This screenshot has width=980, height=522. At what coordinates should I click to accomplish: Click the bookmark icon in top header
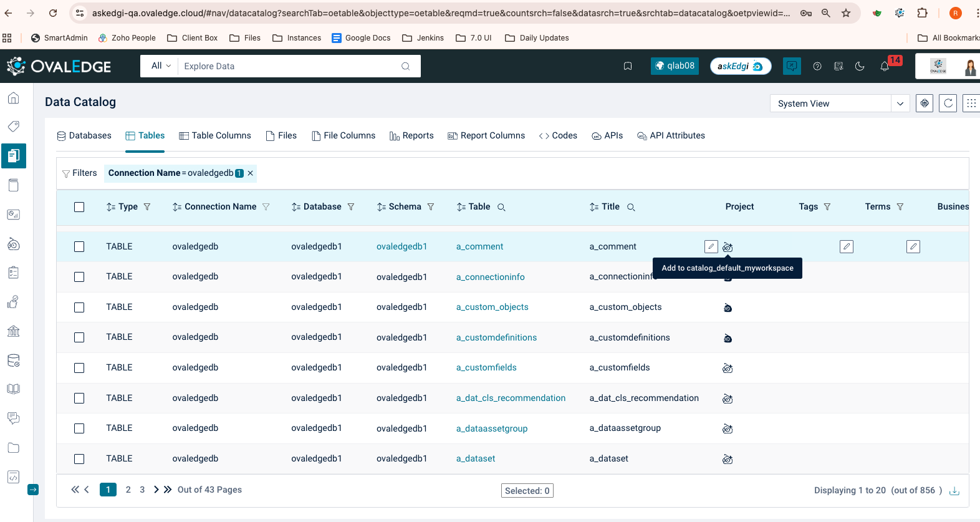click(628, 66)
